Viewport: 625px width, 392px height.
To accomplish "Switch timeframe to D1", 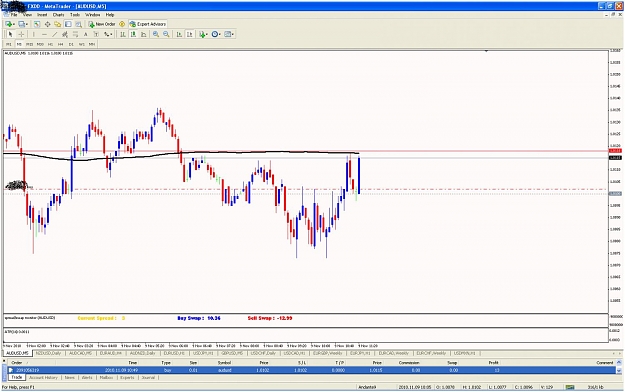I will [71, 44].
